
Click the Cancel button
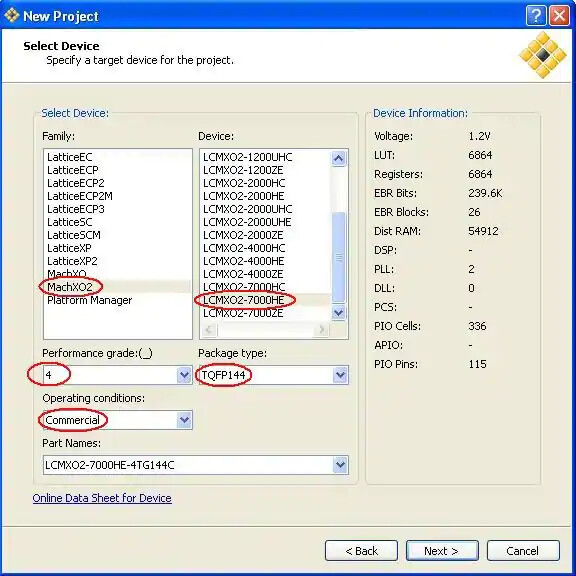[523, 551]
